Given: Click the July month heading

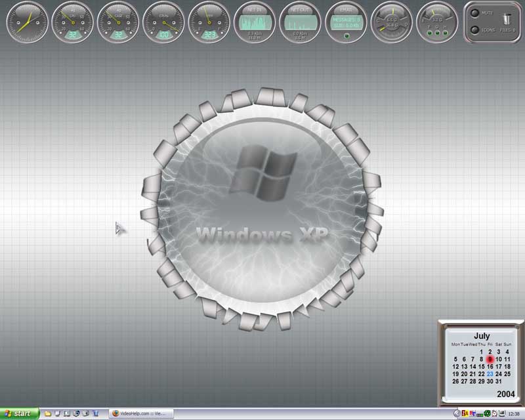Looking at the screenshot, I should (482, 335).
